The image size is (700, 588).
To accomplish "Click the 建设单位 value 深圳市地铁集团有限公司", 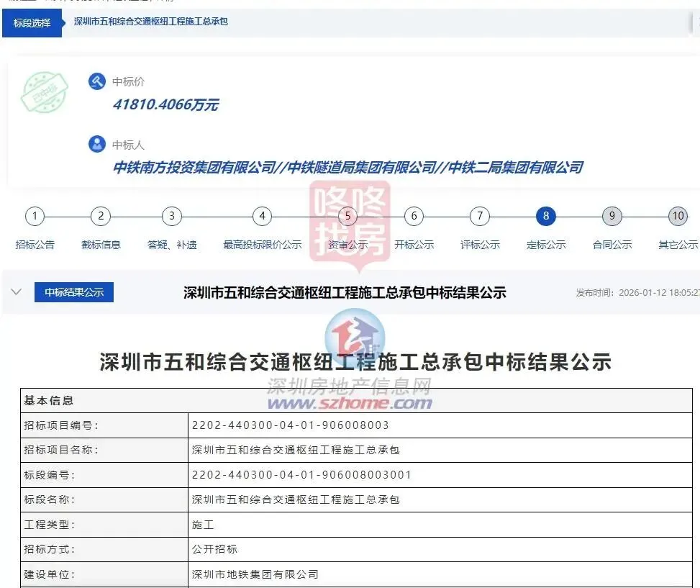I will click(x=255, y=574).
